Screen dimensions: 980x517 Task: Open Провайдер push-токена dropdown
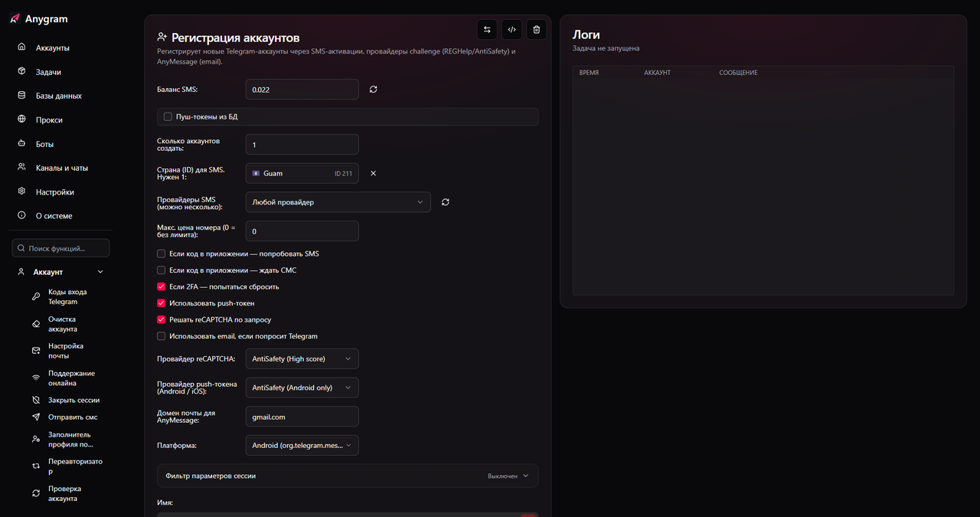pyautogui.click(x=302, y=388)
